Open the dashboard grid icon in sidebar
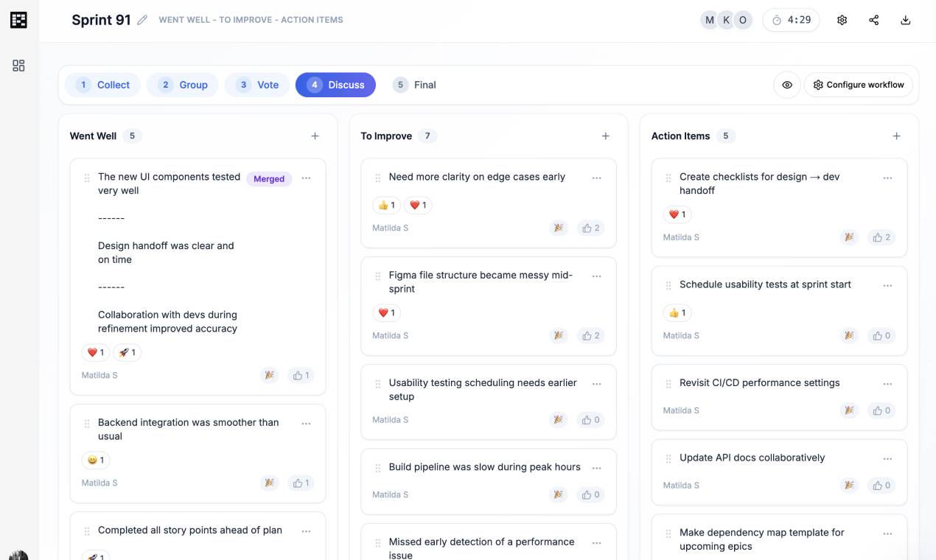The image size is (936, 560). click(19, 66)
